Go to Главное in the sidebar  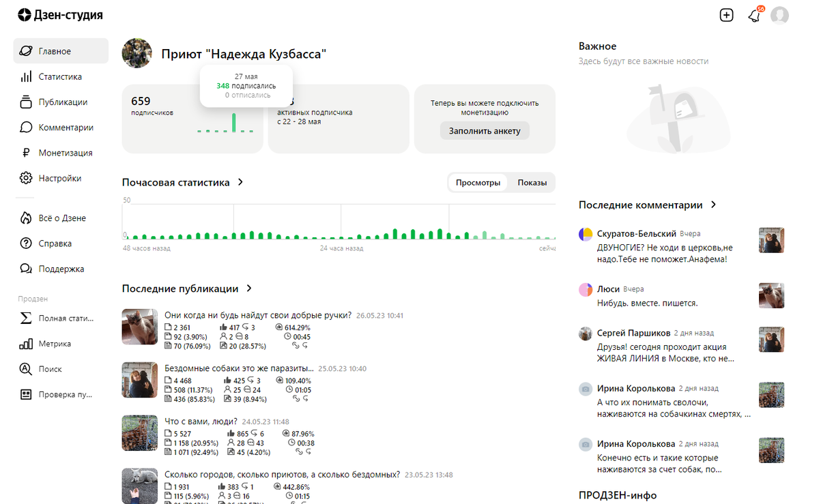[x=61, y=51]
